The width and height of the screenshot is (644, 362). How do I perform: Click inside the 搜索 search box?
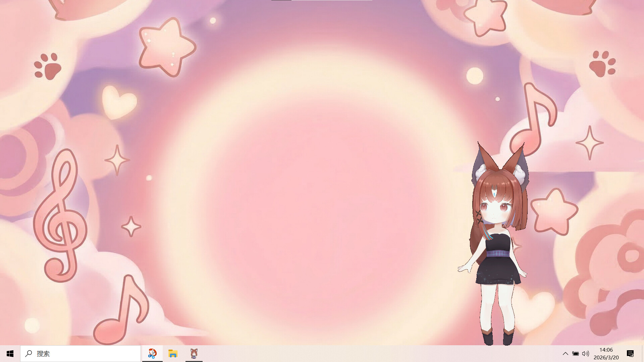pyautogui.click(x=80, y=354)
